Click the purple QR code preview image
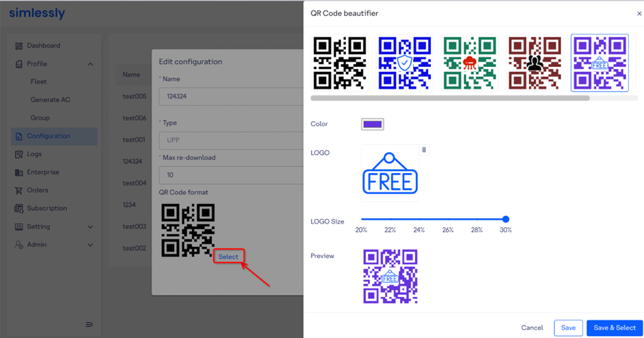The height and width of the screenshot is (338, 644). (391, 276)
